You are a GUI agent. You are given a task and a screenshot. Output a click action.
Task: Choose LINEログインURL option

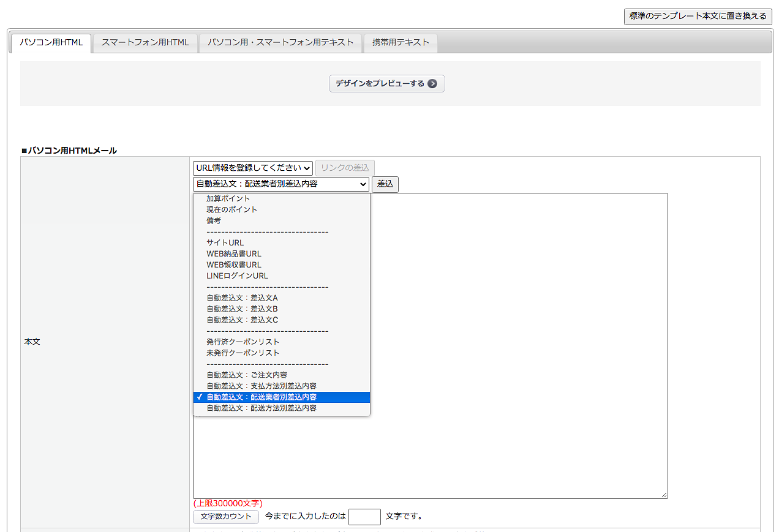tap(237, 276)
